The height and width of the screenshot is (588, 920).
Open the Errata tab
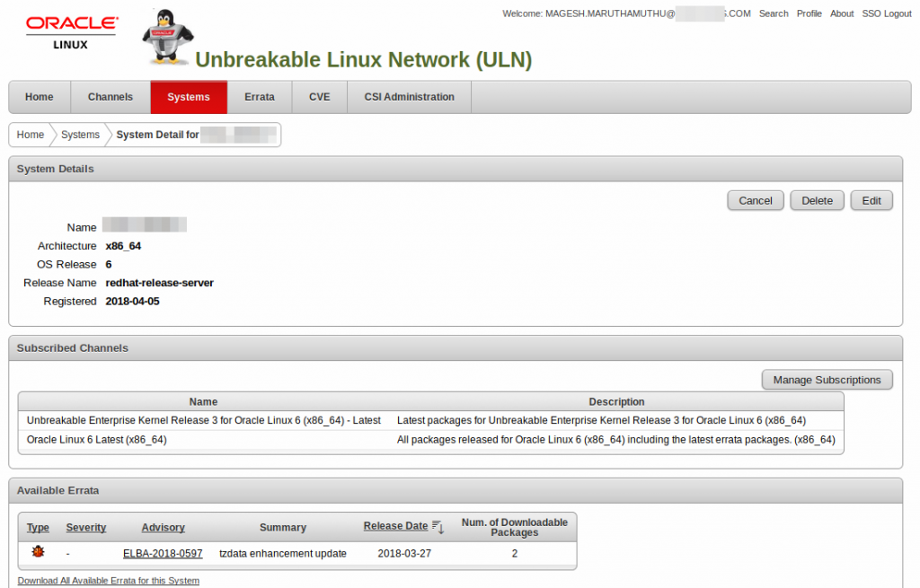click(x=260, y=97)
